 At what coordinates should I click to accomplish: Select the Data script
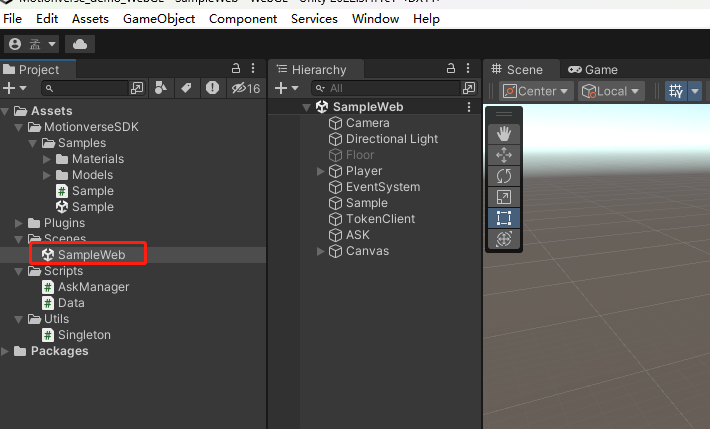pyautogui.click(x=63, y=303)
